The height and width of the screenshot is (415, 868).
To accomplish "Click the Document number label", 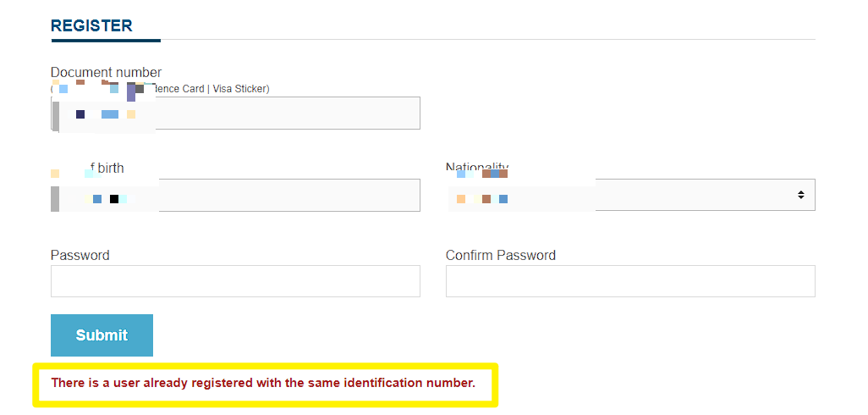I will click(106, 73).
